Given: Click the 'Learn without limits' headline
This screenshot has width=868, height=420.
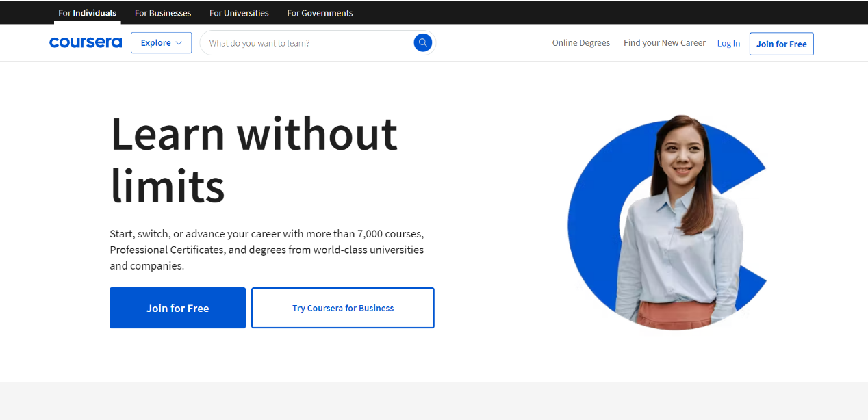Looking at the screenshot, I should pyautogui.click(x=254, y=157).
